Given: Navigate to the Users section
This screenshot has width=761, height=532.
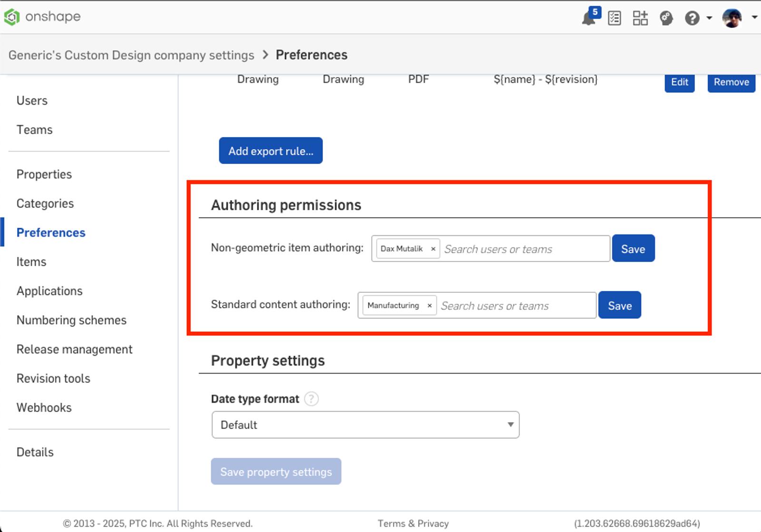Looking at the screenshot, I should (x=31, y=100).
